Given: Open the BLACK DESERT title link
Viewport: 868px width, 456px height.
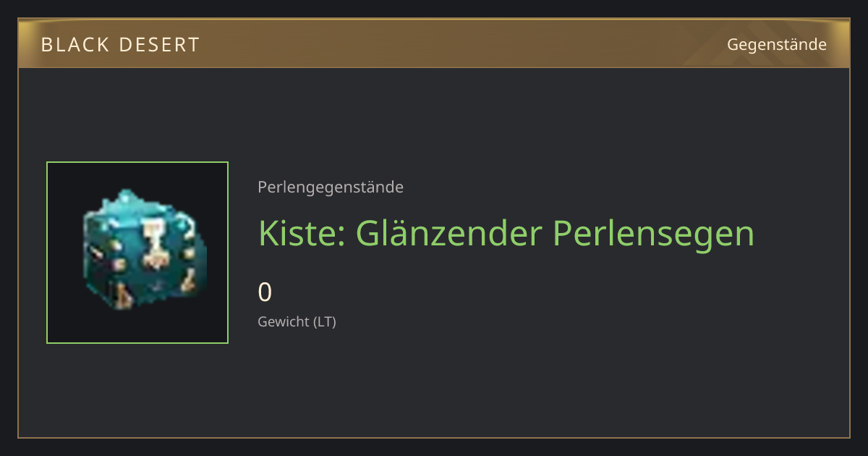Looking at the screenshot, I should 120,45.
